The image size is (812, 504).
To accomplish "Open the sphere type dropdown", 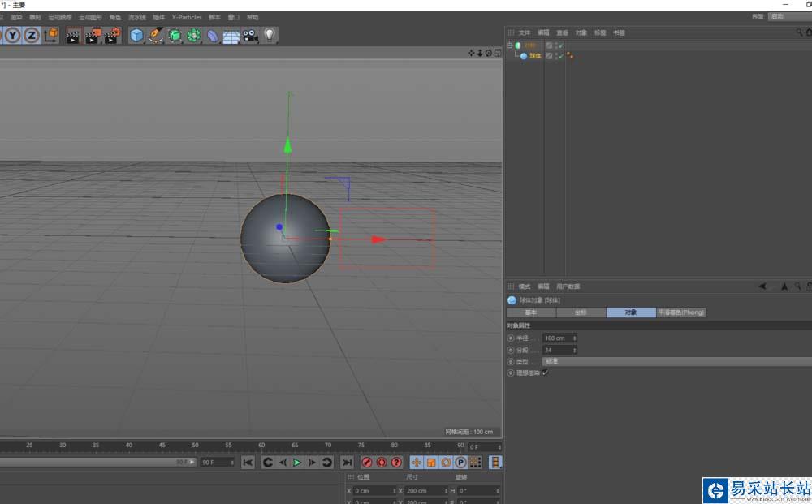I will [x=677, y=362].
